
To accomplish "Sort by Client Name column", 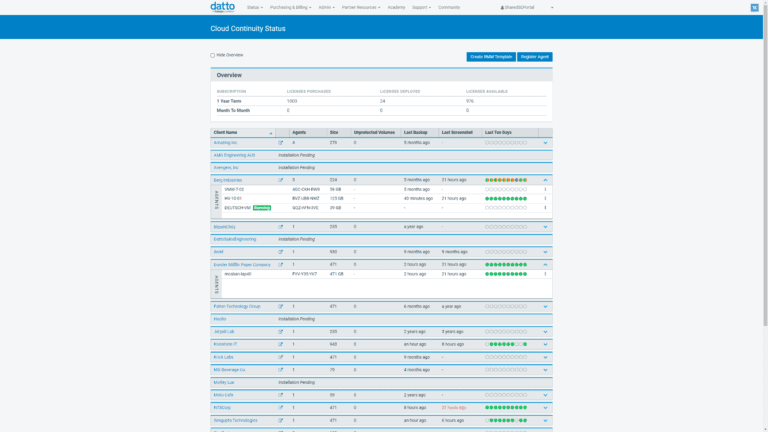I will click(242, 133).
